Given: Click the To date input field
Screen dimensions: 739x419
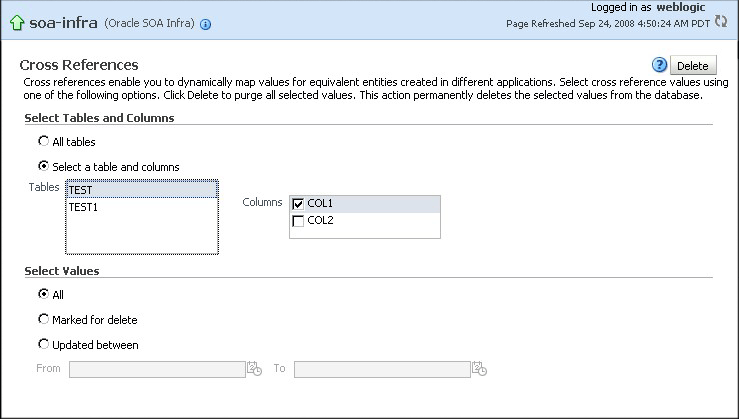Looking at the screenshot, I should (382, 369).
